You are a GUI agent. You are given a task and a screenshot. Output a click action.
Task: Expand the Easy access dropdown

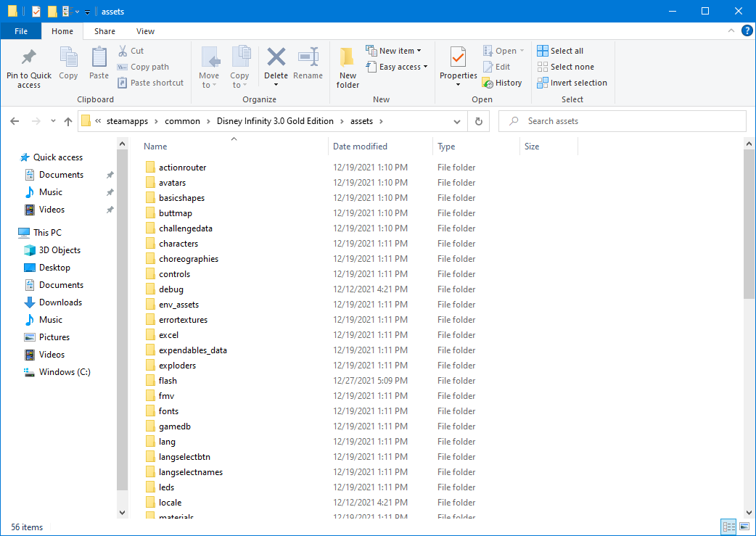tap(425, 67)
